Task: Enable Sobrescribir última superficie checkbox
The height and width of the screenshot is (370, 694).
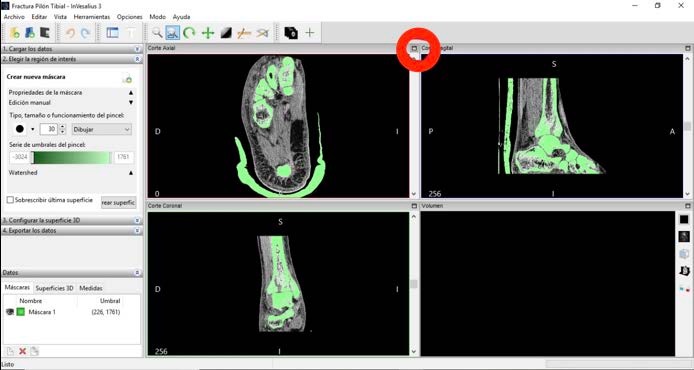Action: [10, 200]
